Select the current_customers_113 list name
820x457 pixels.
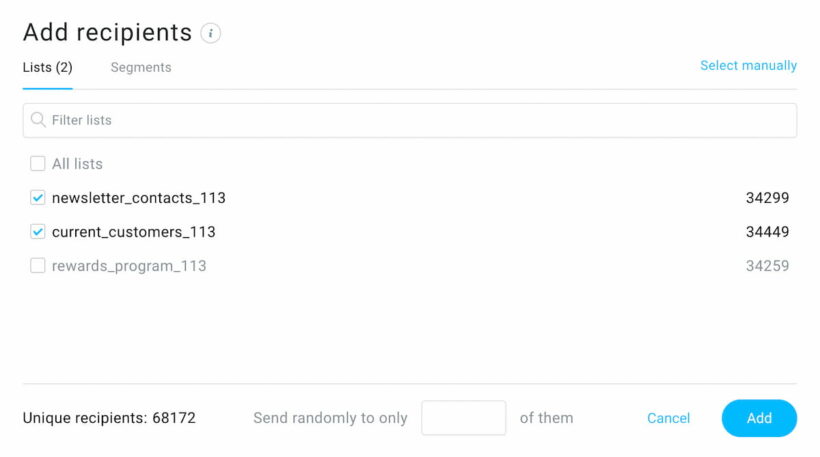point(134,232)
